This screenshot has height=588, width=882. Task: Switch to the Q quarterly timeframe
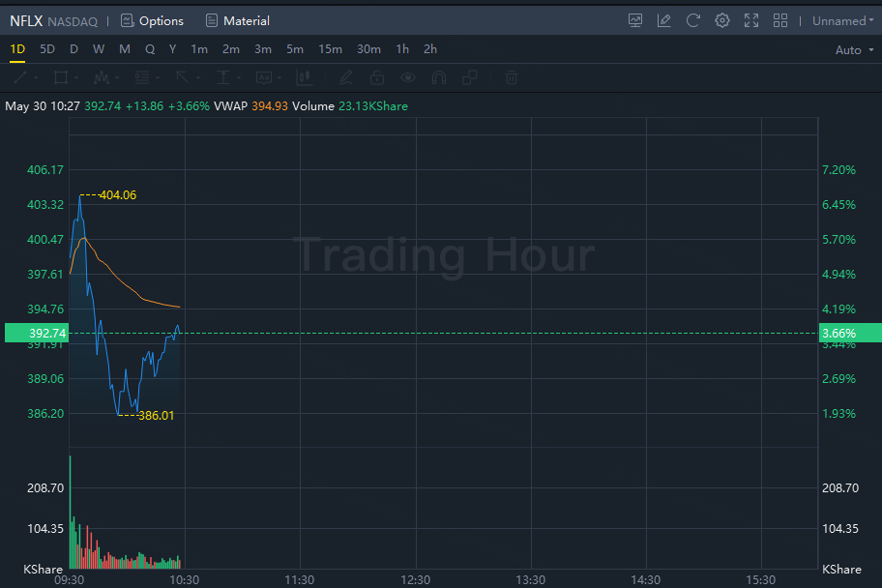[150, 49]
